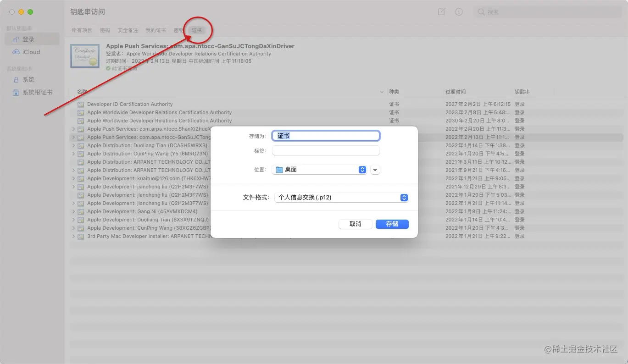
Task: Sort list by 种类 column header
Action: (x=394, y=92)
